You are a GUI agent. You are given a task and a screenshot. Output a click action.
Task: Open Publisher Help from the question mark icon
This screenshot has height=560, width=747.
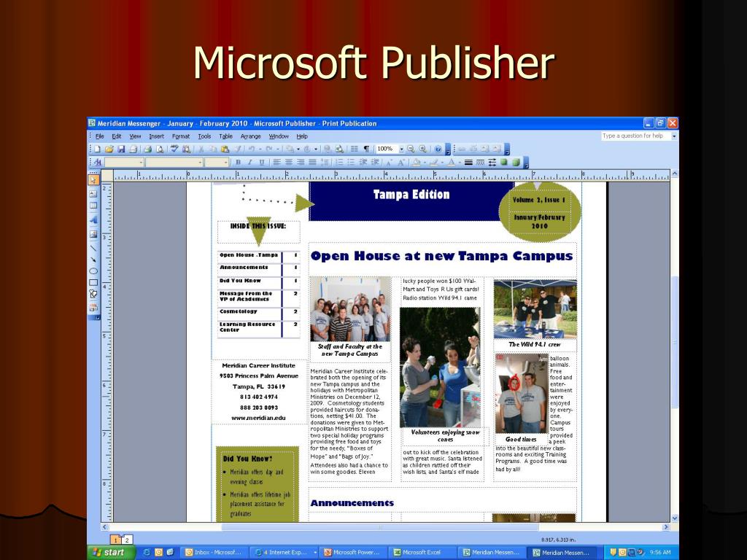(x=438, y=149)
